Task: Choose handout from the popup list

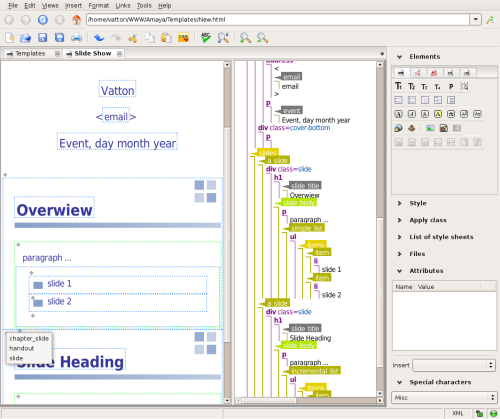Action: [x=22, y=348]
